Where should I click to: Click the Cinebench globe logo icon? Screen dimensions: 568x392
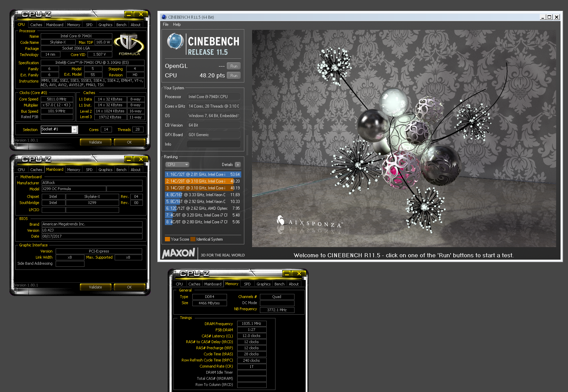click(175, 42)
